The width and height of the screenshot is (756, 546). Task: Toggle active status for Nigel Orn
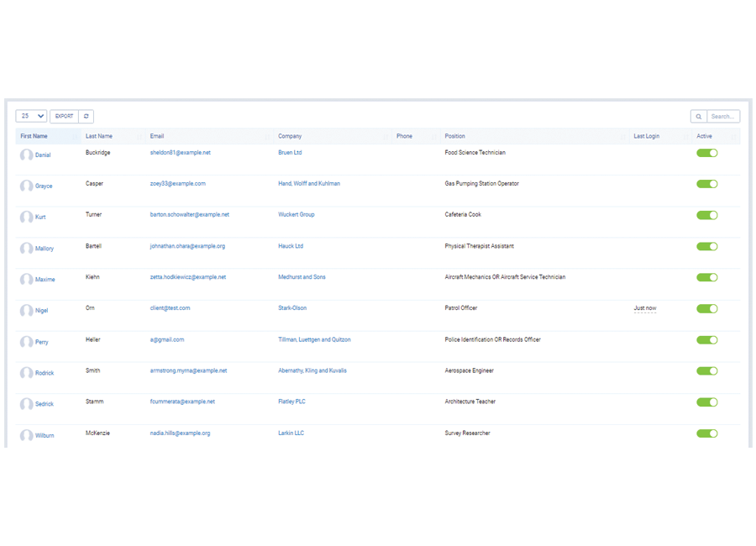[706, 309]
